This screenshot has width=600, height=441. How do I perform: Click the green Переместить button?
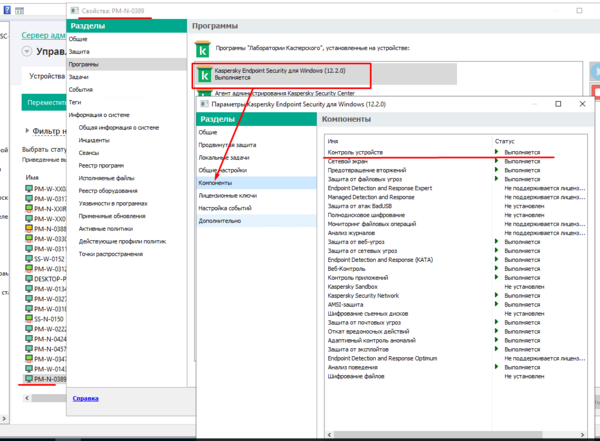coord(44,102)
